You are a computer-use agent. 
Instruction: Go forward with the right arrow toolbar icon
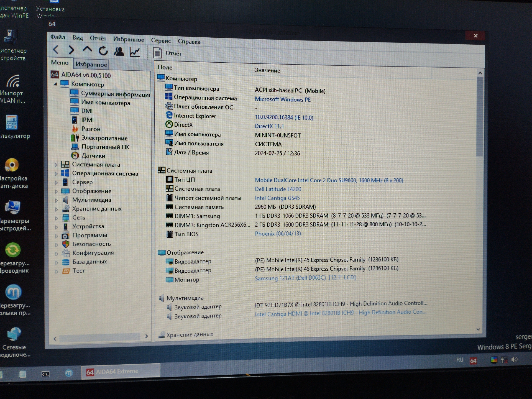pos(71,50)
